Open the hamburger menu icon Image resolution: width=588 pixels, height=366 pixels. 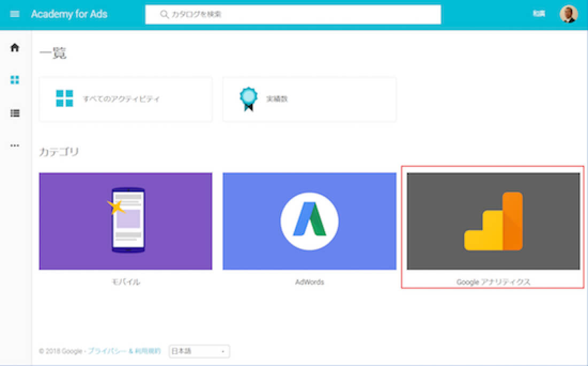point(14,14)
